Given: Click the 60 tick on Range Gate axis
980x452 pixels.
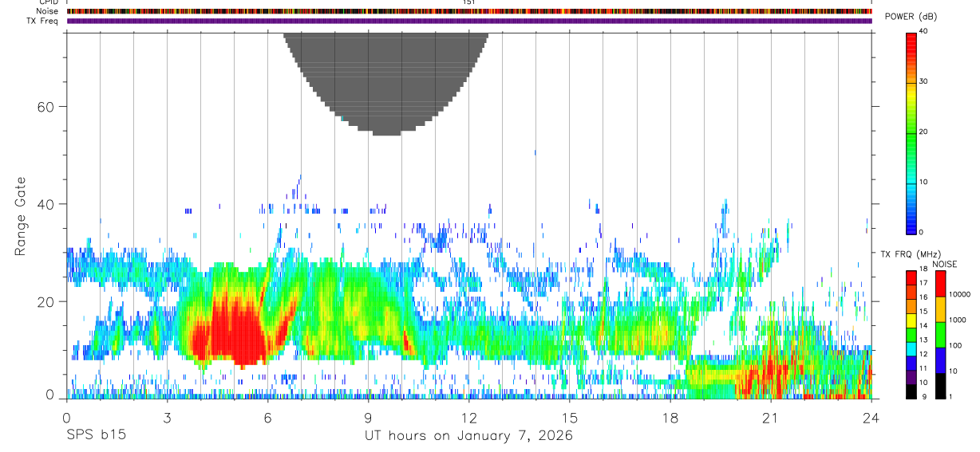Looking at the screenshot, I should click(x=46, y=107).
